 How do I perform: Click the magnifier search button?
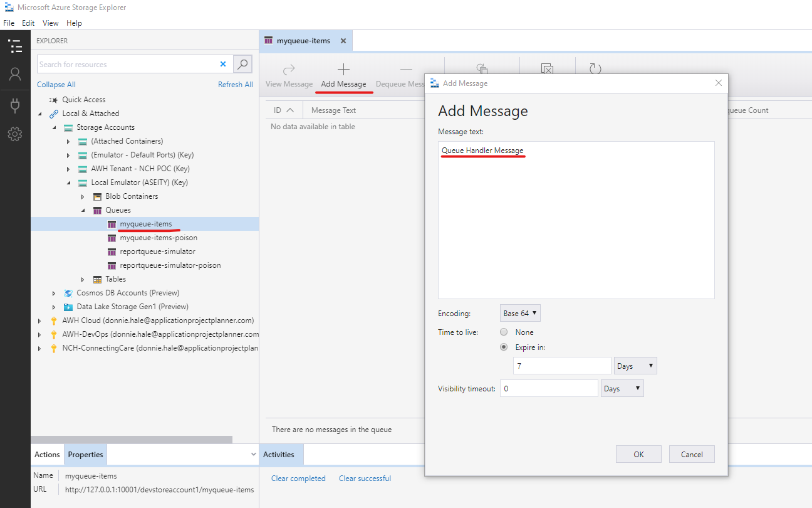pos(242,64)
